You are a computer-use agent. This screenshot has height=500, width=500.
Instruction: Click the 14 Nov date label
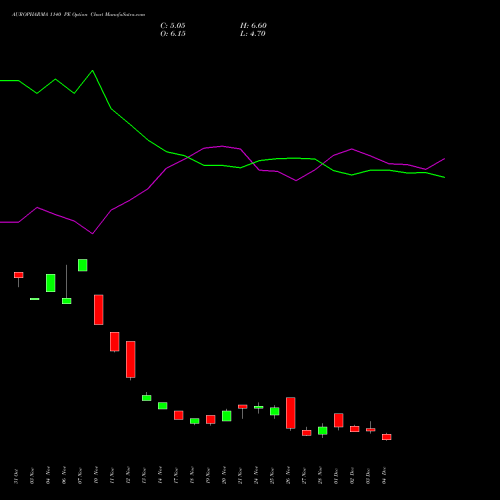[160, 476]
